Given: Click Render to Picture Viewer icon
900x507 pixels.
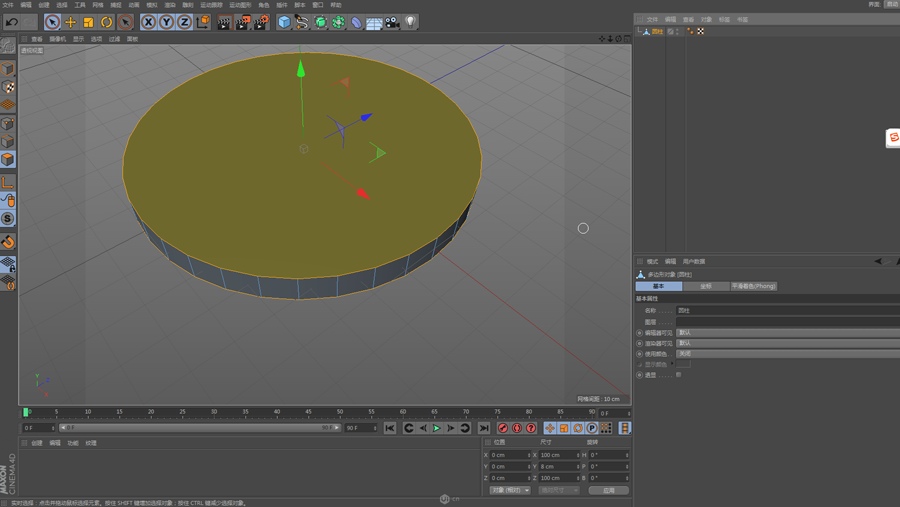Looking at the screenshot, I should [242, 22].
